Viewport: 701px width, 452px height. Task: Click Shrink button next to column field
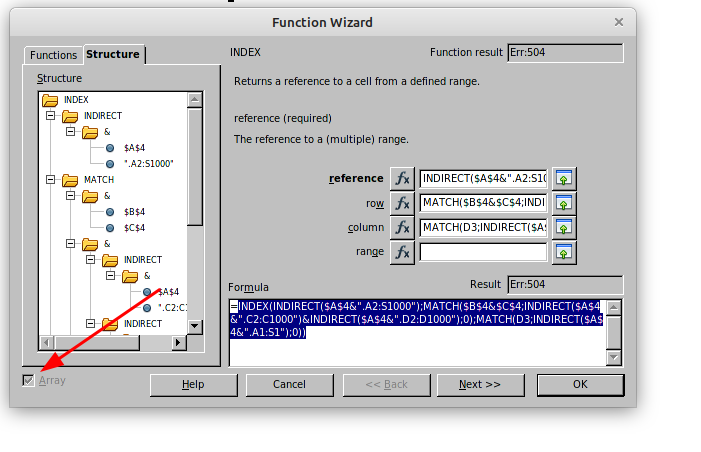(564, 228)
